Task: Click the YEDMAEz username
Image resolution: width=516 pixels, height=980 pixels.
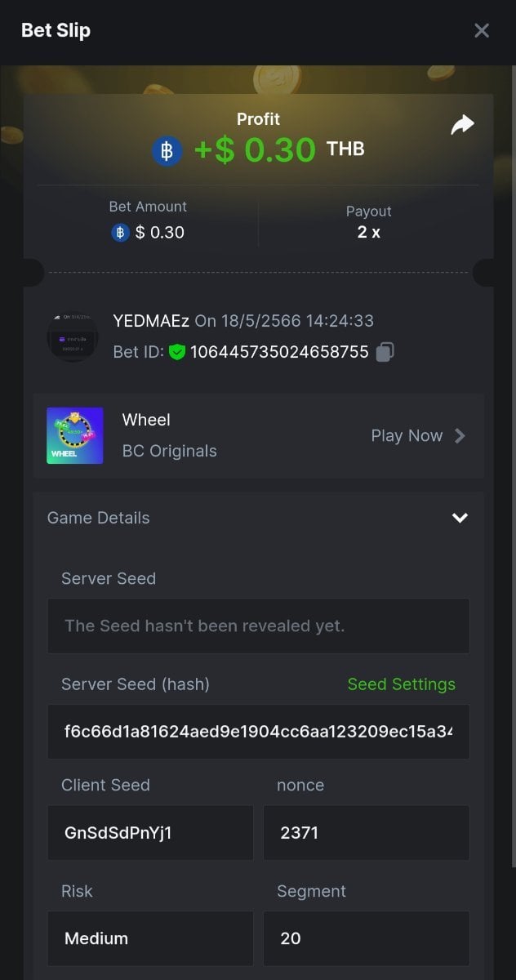Action: click(151, 321)
